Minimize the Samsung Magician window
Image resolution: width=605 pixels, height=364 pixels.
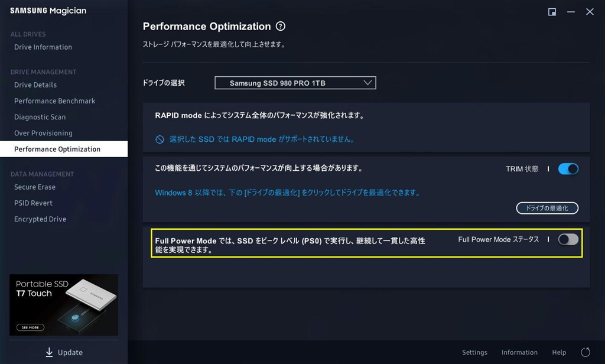pos(571,12)
